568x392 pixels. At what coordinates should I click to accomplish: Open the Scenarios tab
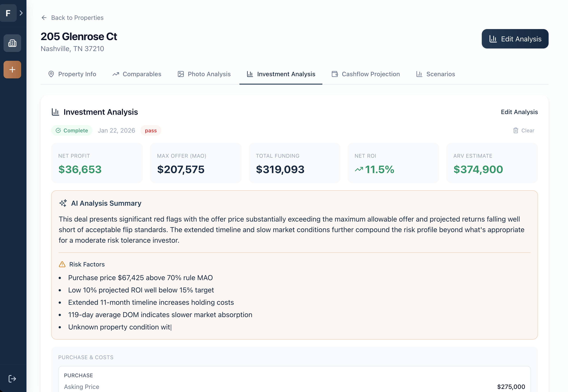coord(435,74)
